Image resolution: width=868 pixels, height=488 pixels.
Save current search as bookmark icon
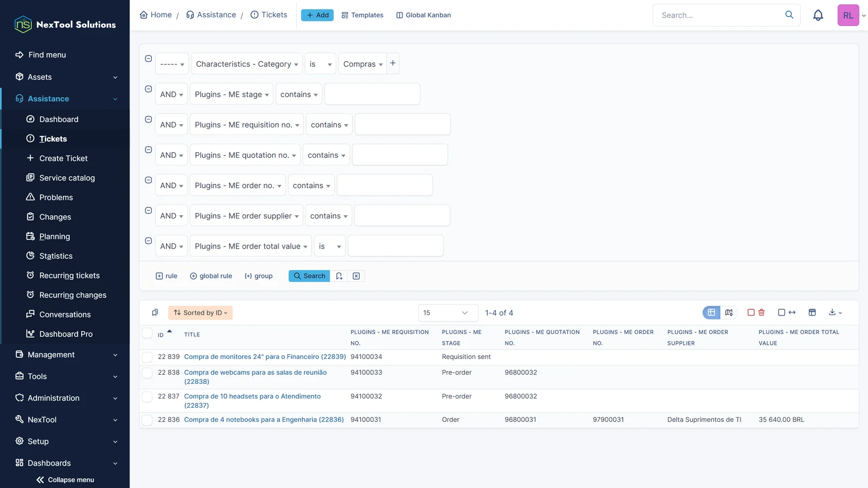(x=339, y=276)
